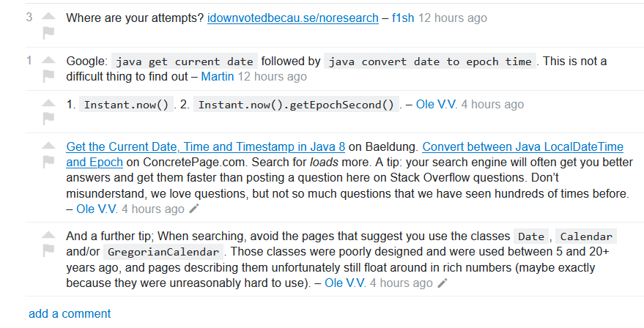
Task: Upvote f1sh's 'Where are your attempts' comment
Action: 48,16
